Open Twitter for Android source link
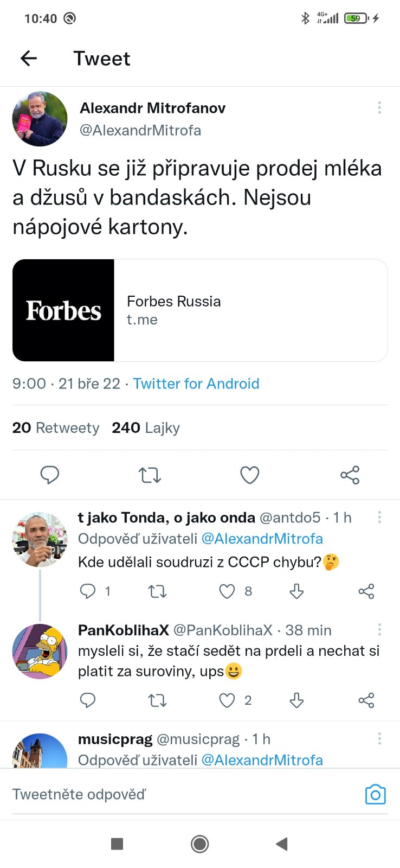 196,384
